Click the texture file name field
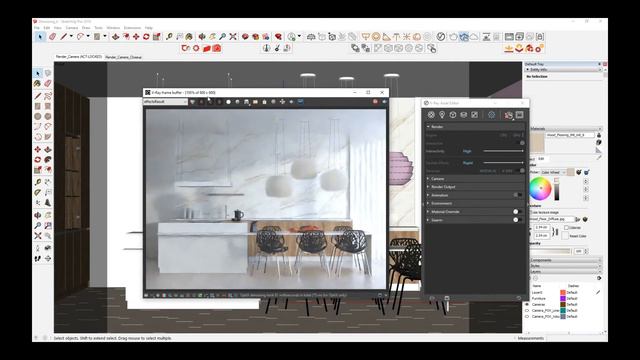The height and width of the screenshot is (360, 640). pyautogui.click(x=552, y=219)
